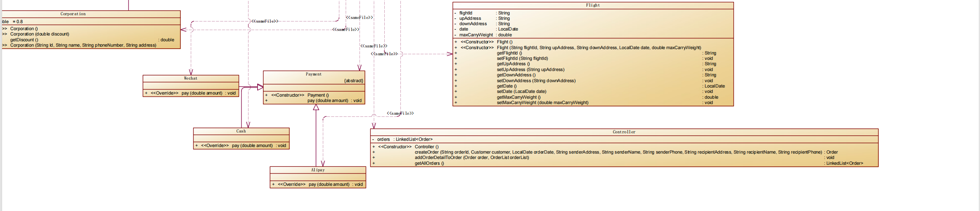
Task: Click Wechat's Override pay method row
Action: tap(191, 93)
